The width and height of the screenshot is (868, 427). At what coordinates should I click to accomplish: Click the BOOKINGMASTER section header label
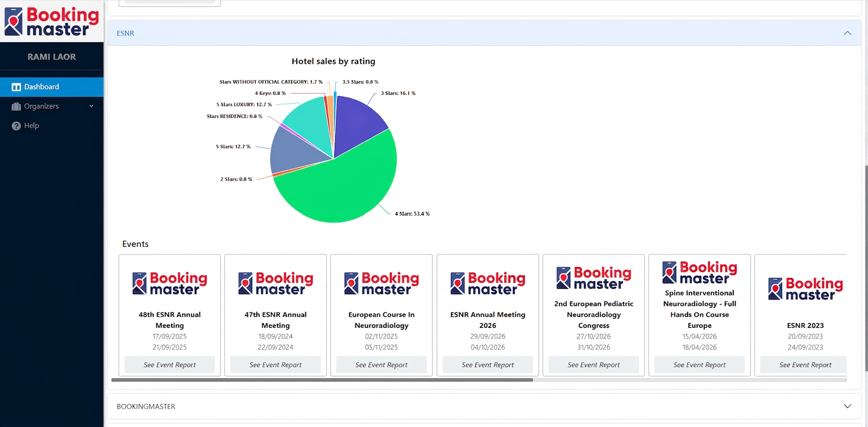click(x=146, y=407)
